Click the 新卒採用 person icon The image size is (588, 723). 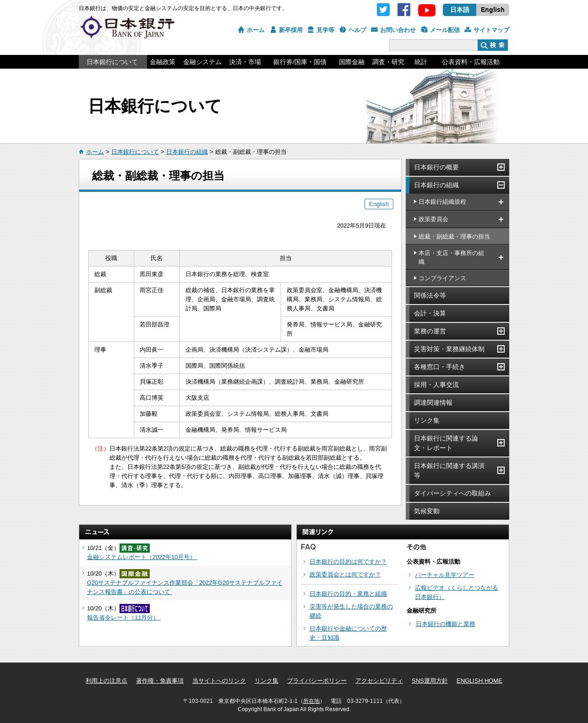pos(273,30)
